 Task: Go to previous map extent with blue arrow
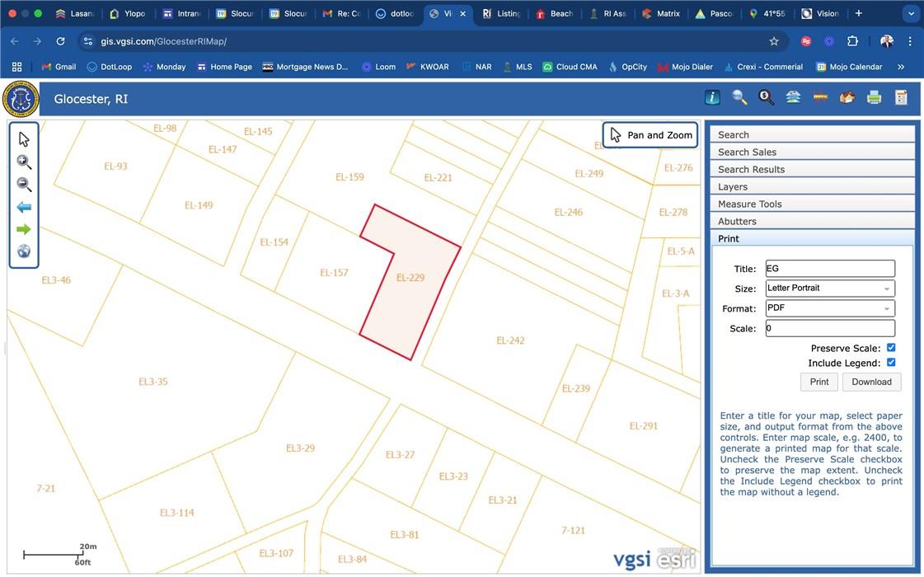coord(24,207)
